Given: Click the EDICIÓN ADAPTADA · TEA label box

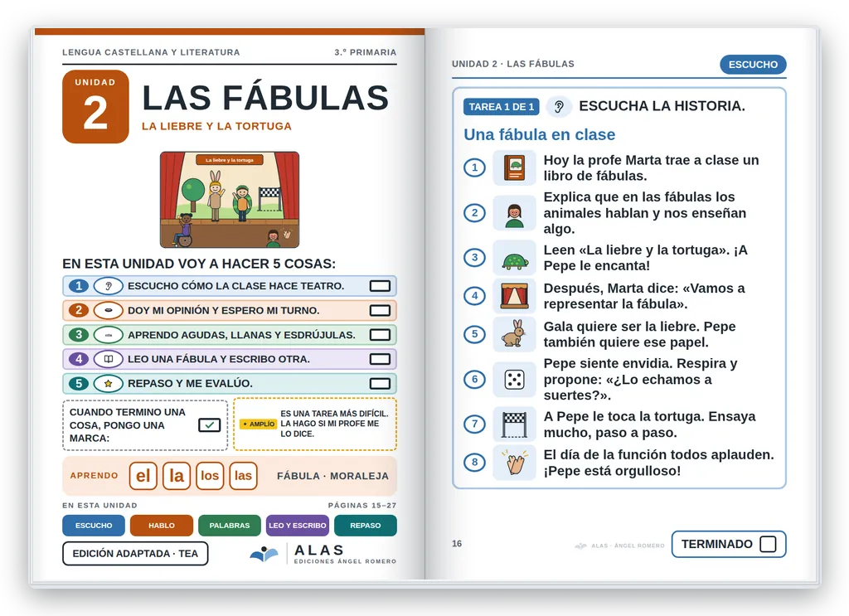Looking at the screenshot, I should (135, 554).
